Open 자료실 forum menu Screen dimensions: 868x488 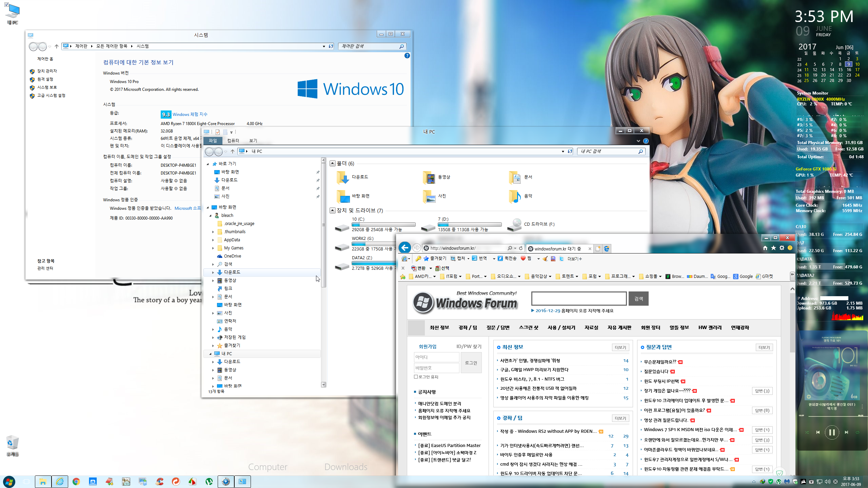pos(591,327)
